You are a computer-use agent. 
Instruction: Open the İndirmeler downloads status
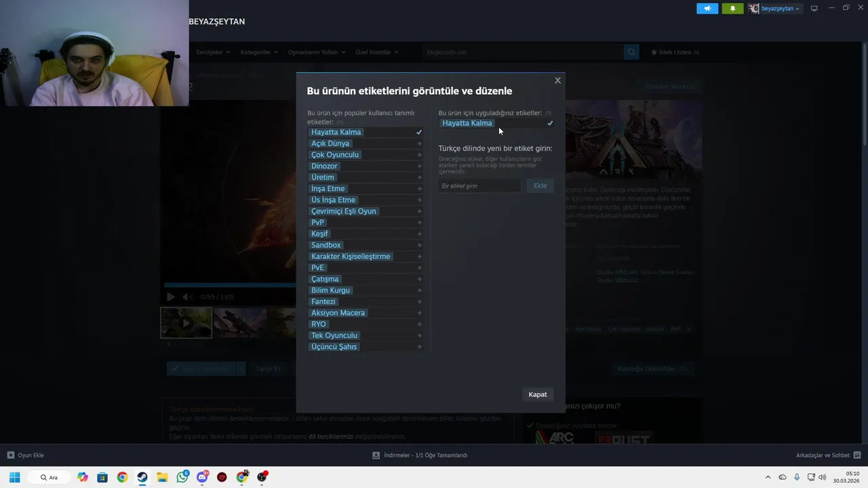tap(420, 455)
